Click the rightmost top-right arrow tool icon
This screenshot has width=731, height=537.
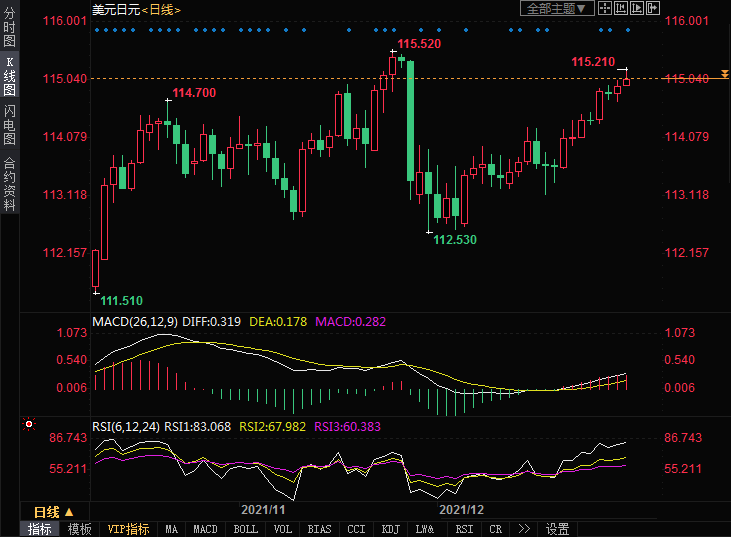(x=653, y=8)
